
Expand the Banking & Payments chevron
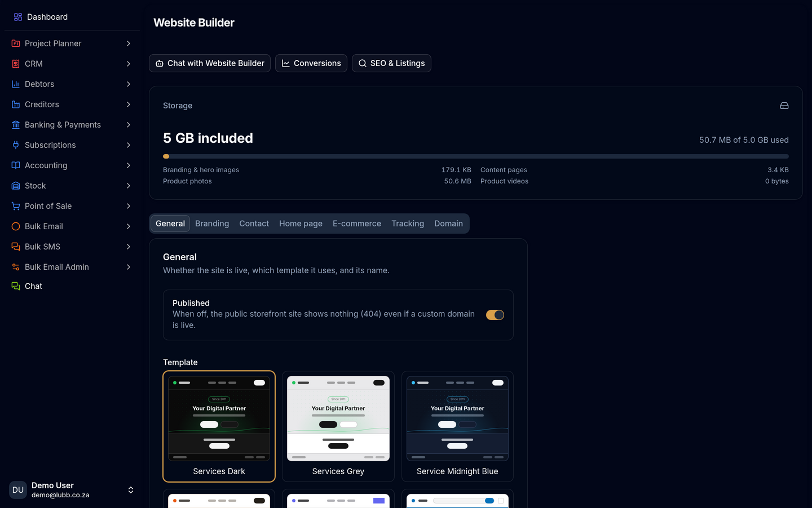[x=129, y=125]
